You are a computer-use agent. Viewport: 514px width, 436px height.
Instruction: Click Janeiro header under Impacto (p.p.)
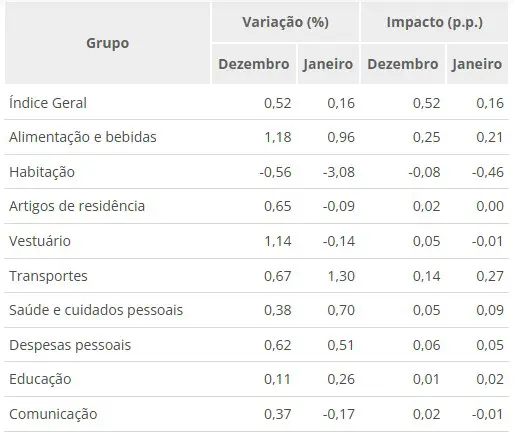click(x=477, y=64)
